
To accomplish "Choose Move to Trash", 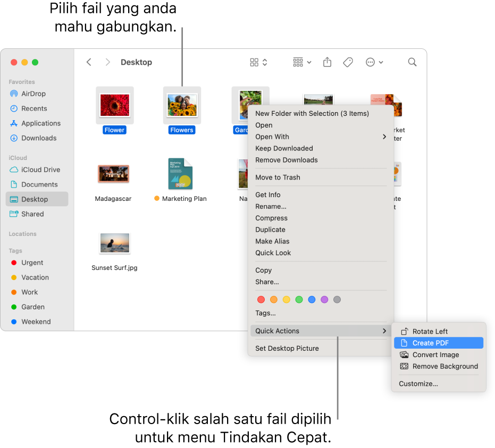I will [x=321, y=177].
